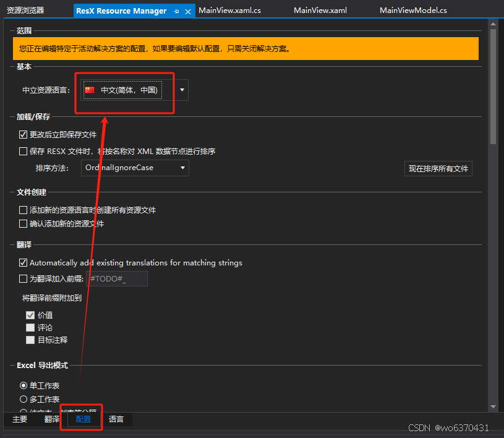
Task: Switch to the 配置 bottom tab
Action: (x=83, y=419)
